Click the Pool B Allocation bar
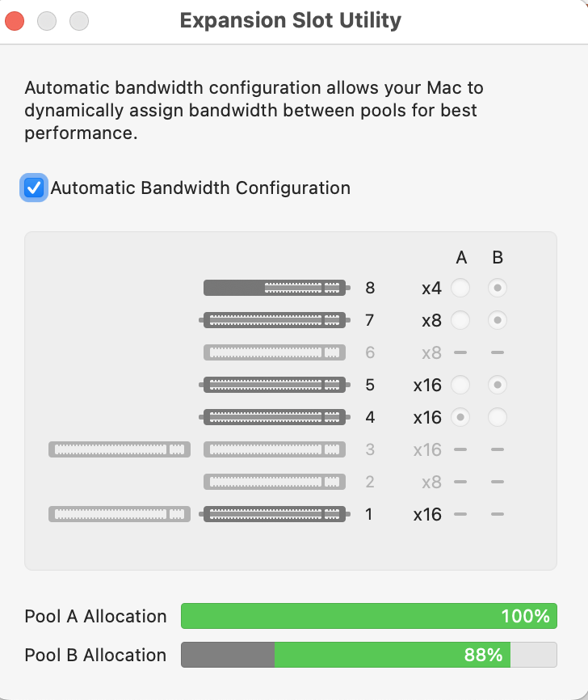Viewport: 588px width, 700px height. tap(368, 655)
